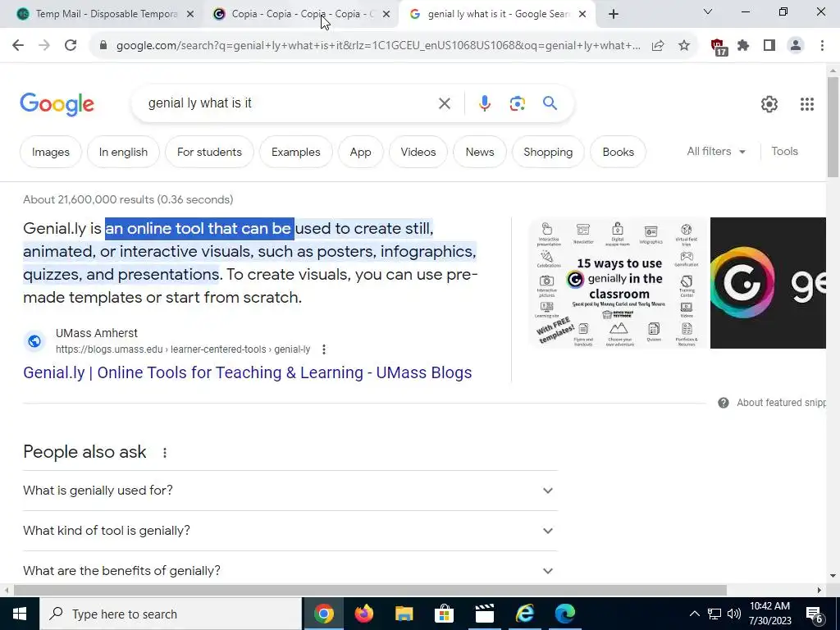This screenshot has height=630, width=840.
Task: Open Firefox from the taskbar
Action: click(x=363, y=614)
